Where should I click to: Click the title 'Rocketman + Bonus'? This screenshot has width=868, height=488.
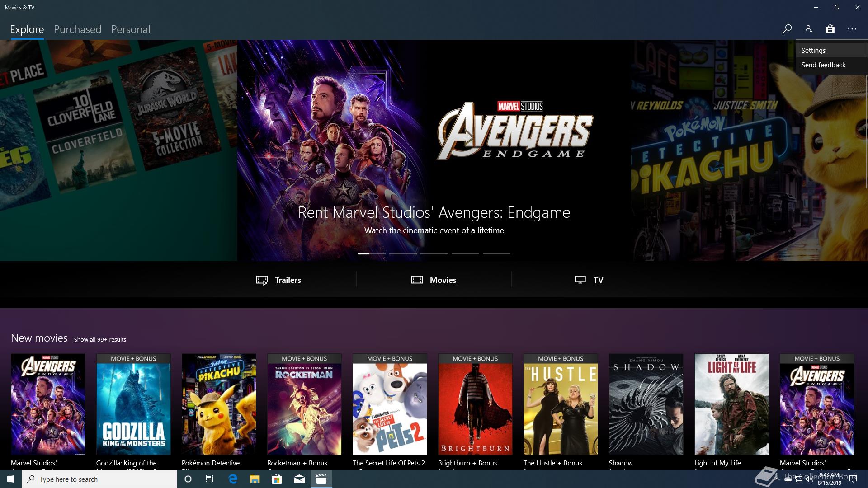pos(297,463)
